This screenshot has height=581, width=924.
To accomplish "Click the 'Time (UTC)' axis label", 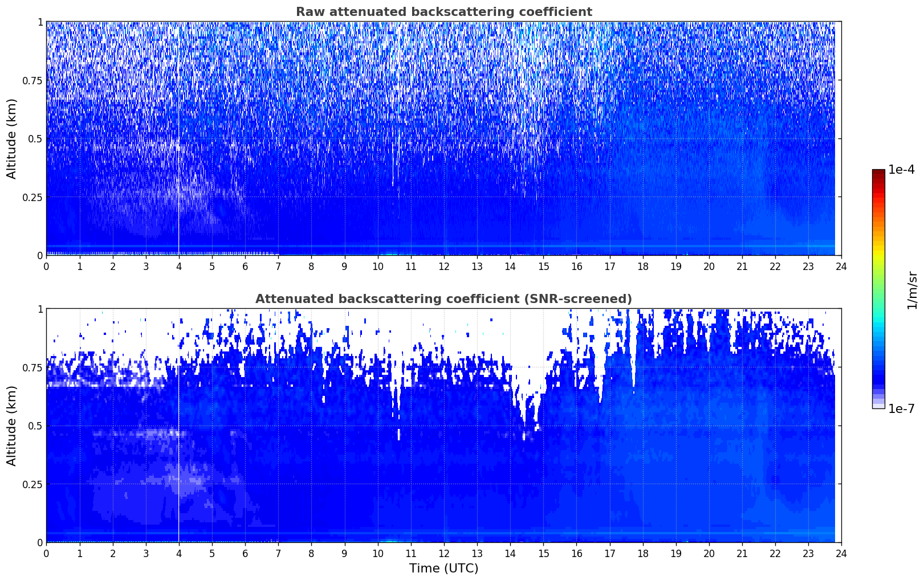I will [443, 568].
